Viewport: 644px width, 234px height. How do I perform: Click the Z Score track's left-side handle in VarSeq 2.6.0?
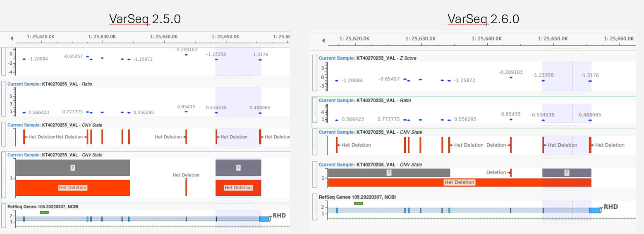coord(315,73)
